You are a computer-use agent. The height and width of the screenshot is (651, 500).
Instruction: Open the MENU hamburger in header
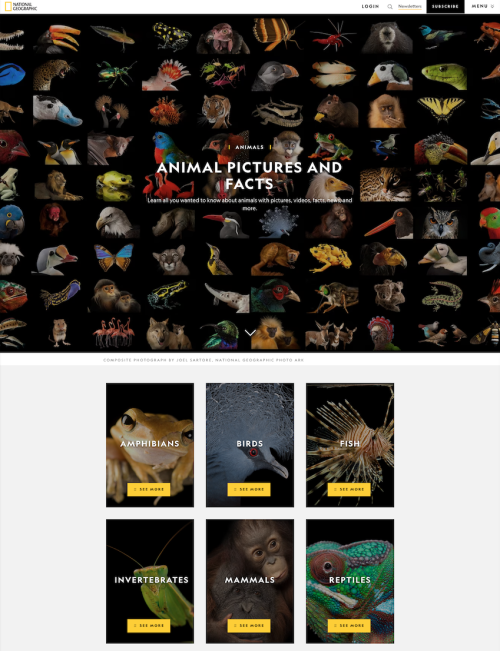483,6
